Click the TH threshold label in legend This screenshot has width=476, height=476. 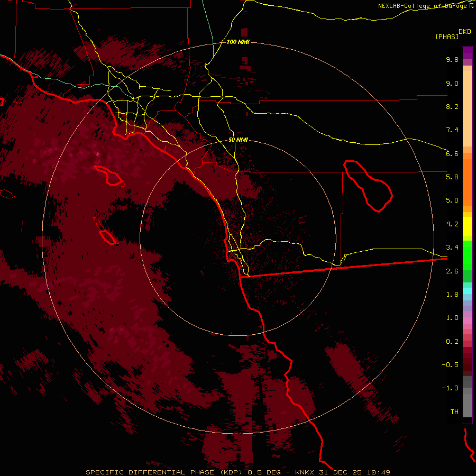pyautogui.click(x=454, y=411)
